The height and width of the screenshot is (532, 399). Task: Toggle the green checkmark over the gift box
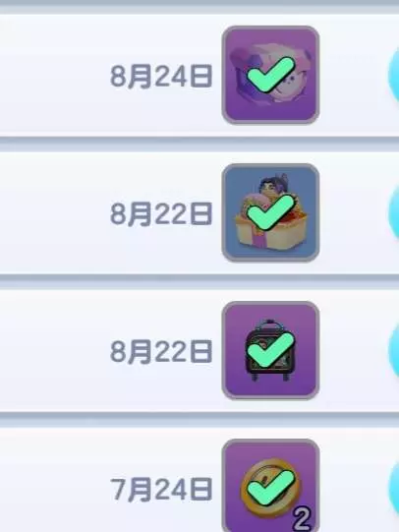(270, 212)
